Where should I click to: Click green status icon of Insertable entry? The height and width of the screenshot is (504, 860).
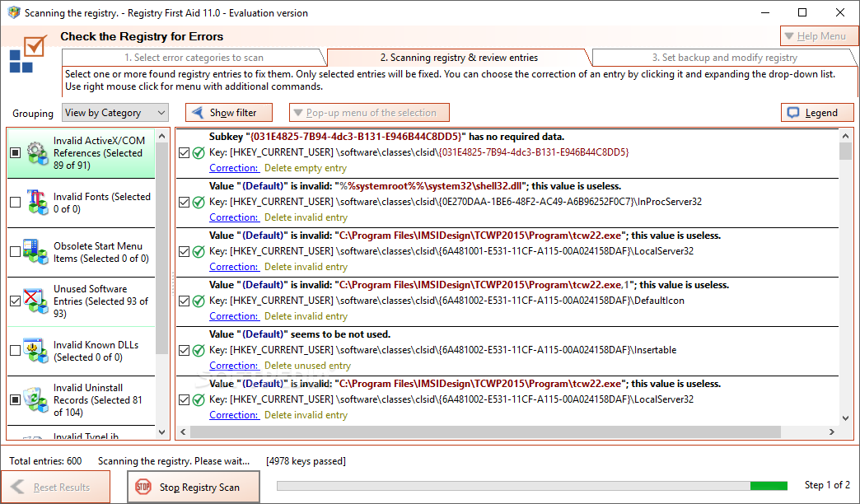(x=199, y=350)
